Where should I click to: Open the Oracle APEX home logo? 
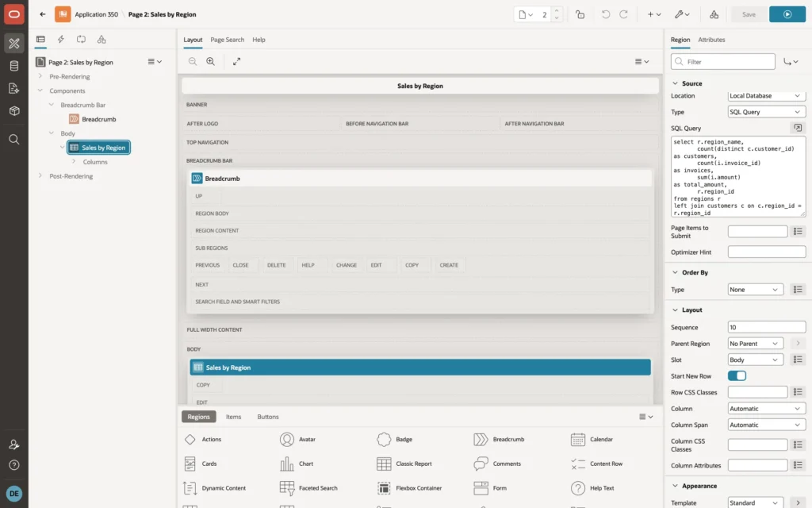(14, 14)
